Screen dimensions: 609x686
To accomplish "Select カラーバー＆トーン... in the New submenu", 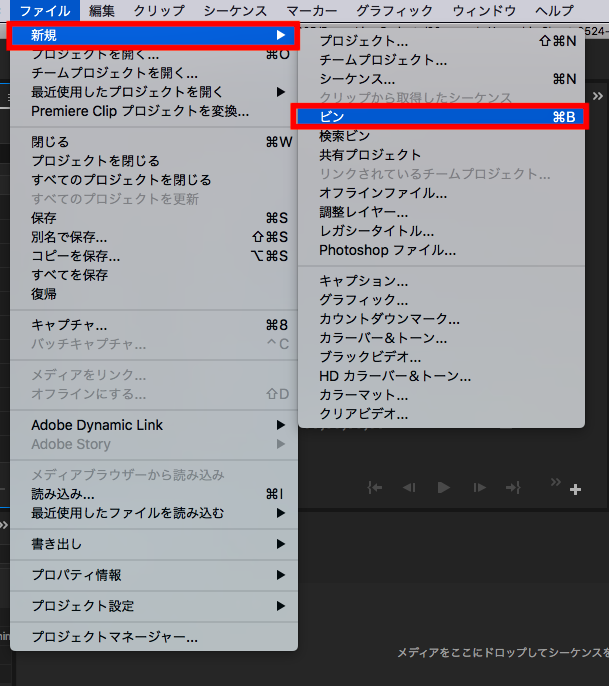I will coord(441,338).
